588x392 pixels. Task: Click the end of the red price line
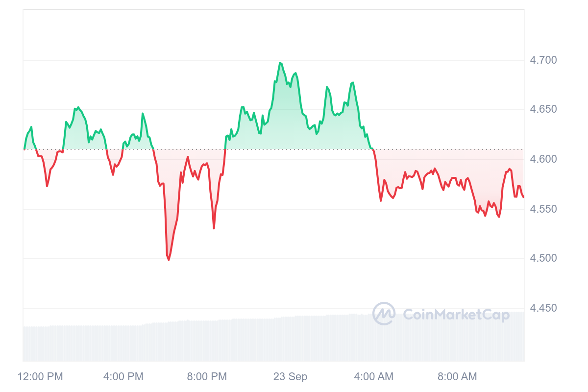523,197
